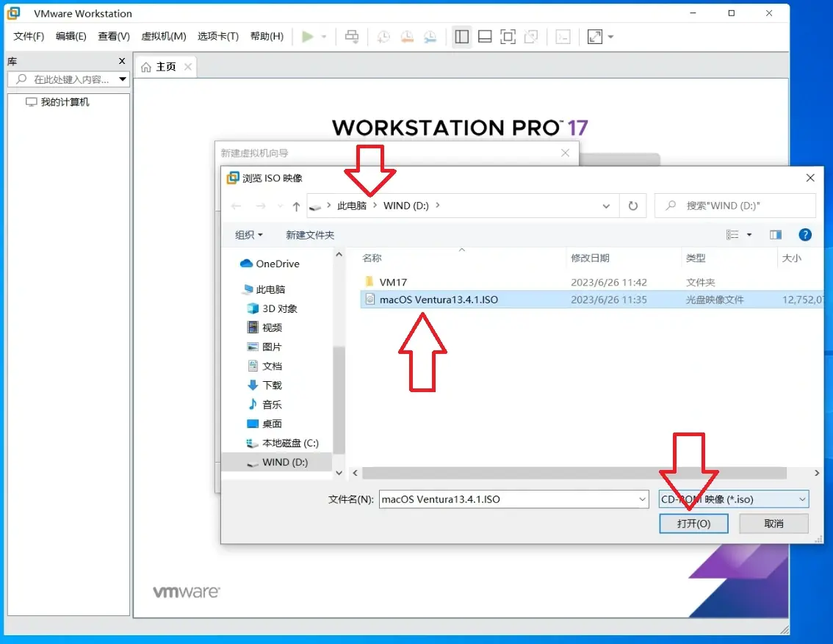Open the 虚拟机(M) menu

(x=164, y=36)
